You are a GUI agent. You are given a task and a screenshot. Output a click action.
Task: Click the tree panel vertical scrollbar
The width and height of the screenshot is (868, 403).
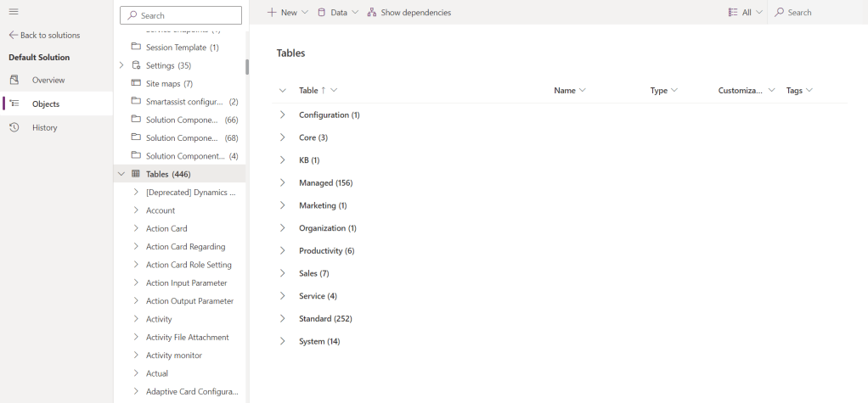pos(247,67)
